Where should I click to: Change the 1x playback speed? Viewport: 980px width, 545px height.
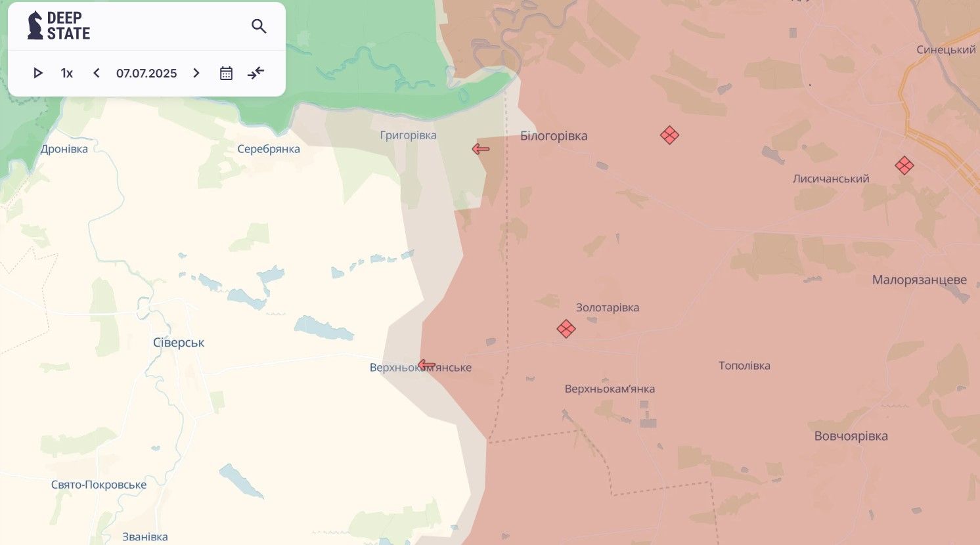click(67, 73)
